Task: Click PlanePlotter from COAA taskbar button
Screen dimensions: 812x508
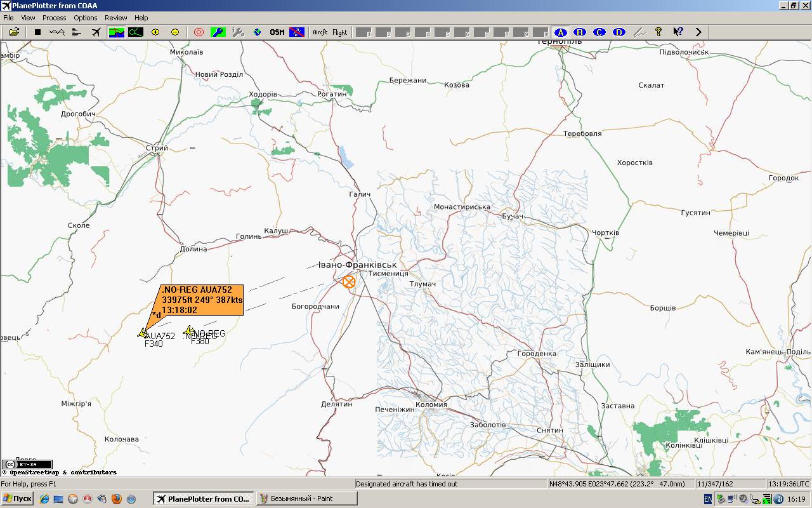Action: point(203,499)
